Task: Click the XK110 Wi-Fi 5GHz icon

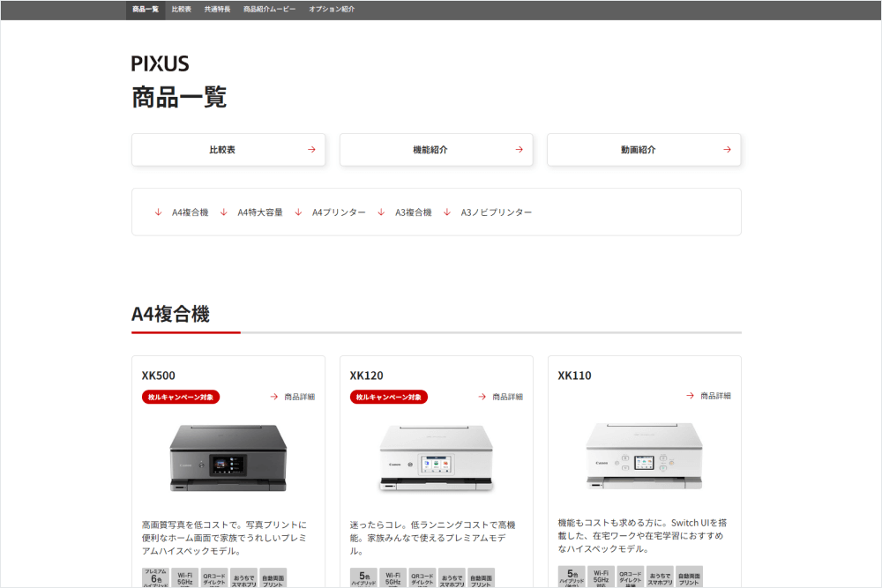Action: [x=602, y=577]
